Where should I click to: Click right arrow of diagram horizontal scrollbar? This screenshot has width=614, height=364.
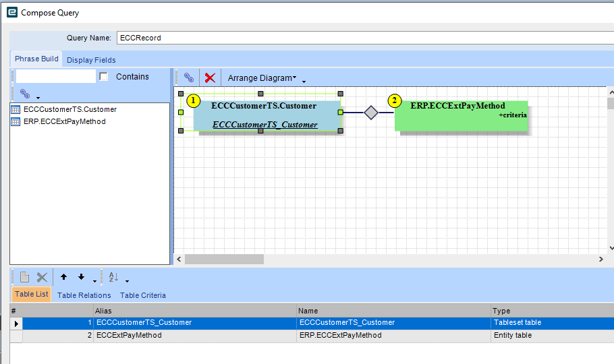601,259
